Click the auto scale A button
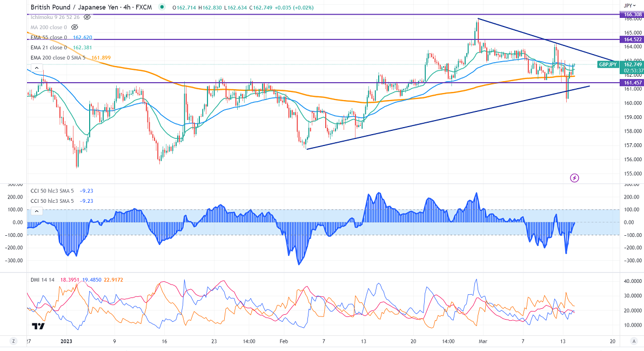The height and width of the screenshot is (351, 644). (633, 341)
